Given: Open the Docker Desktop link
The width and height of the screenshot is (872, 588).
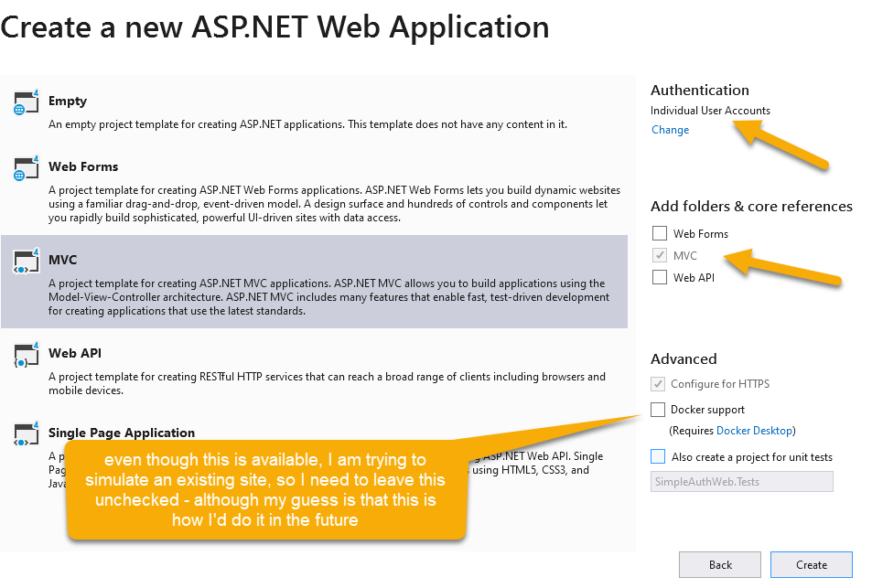Looking at the screenshot, I should [754, 431].
